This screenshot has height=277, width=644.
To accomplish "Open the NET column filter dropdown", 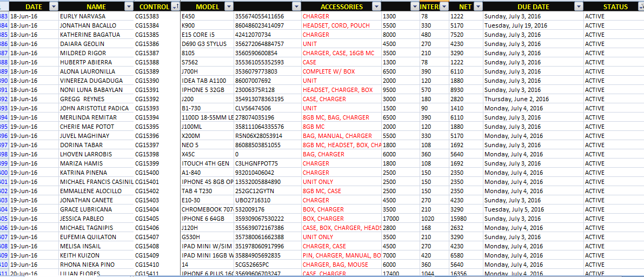I will pyautogui.click(x=477, y=6).
